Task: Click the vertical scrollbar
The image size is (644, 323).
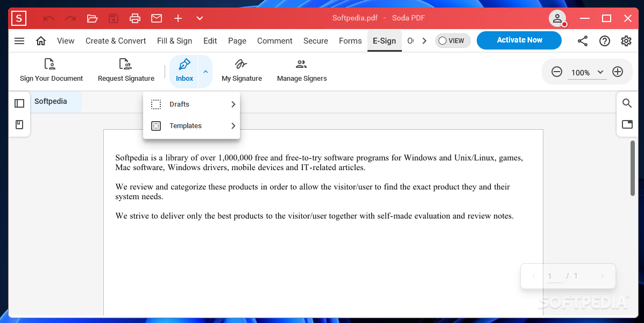Action: (633, 167)
